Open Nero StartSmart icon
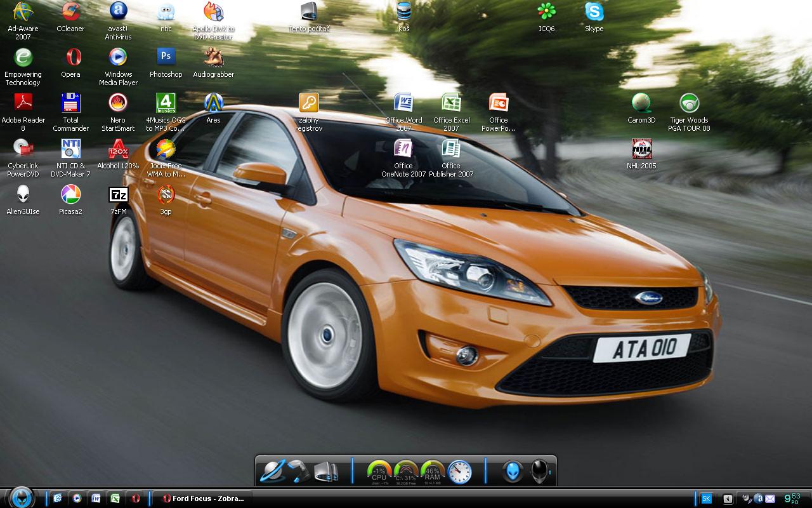Screen dimensions: 812x508 [x=118, y=103]
